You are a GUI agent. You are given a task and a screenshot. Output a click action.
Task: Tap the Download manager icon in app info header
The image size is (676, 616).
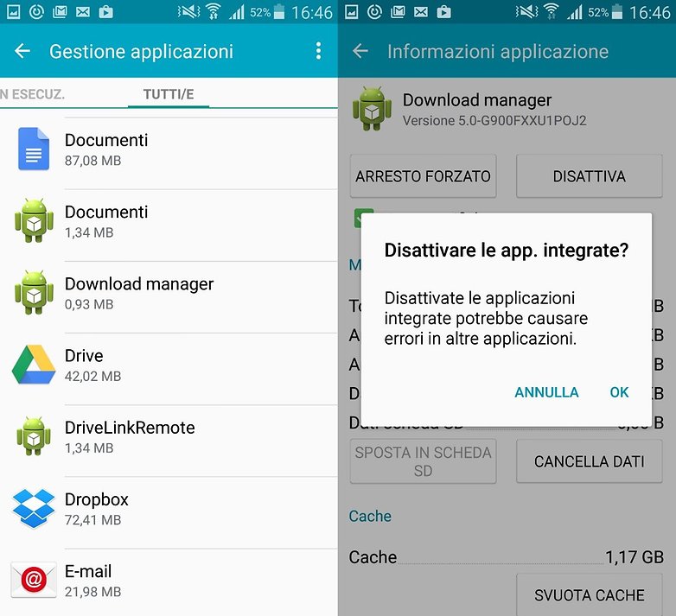pos(372,109)
